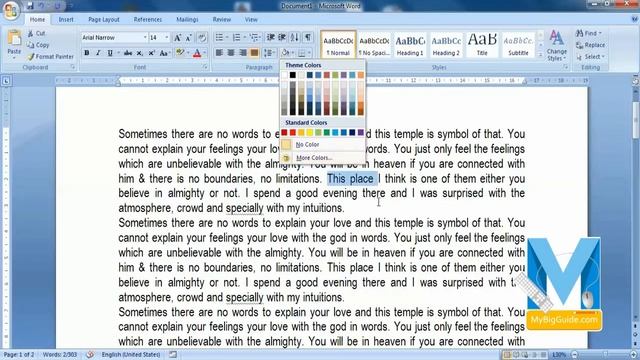The image size is (640, 360).
Task: Apply the Title style
Action: [x=482, y=44]
